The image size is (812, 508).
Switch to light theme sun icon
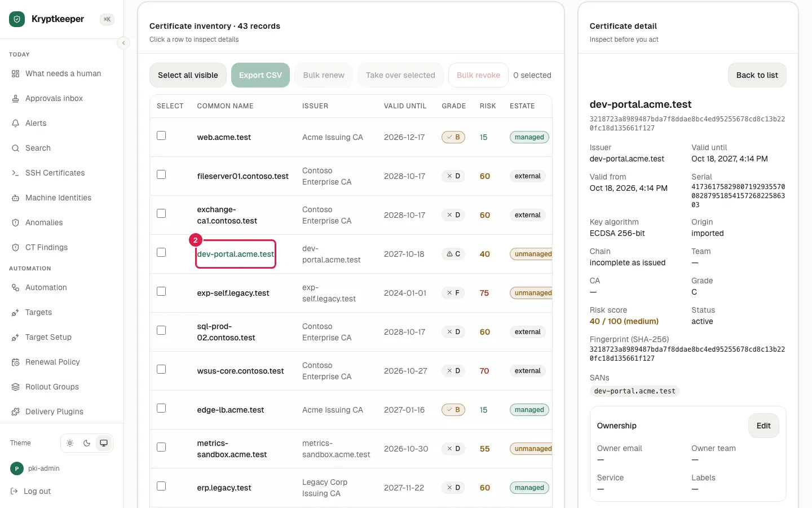pos(70,443)
